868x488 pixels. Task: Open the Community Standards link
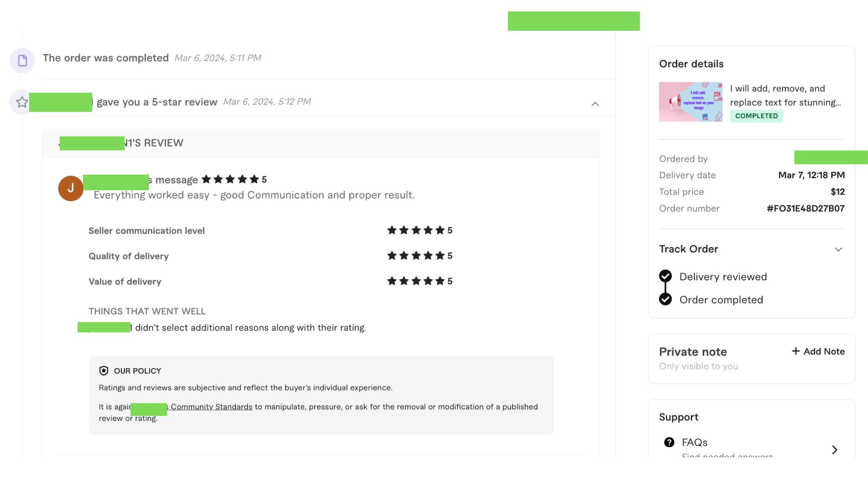211,407
